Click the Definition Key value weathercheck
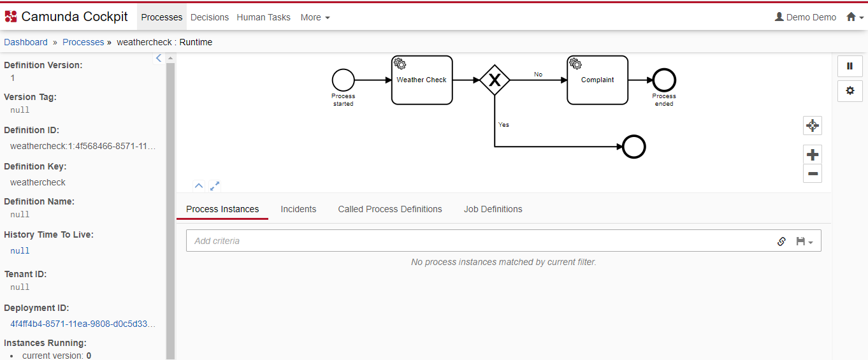868x360 pixels. (x=38, y=182)
